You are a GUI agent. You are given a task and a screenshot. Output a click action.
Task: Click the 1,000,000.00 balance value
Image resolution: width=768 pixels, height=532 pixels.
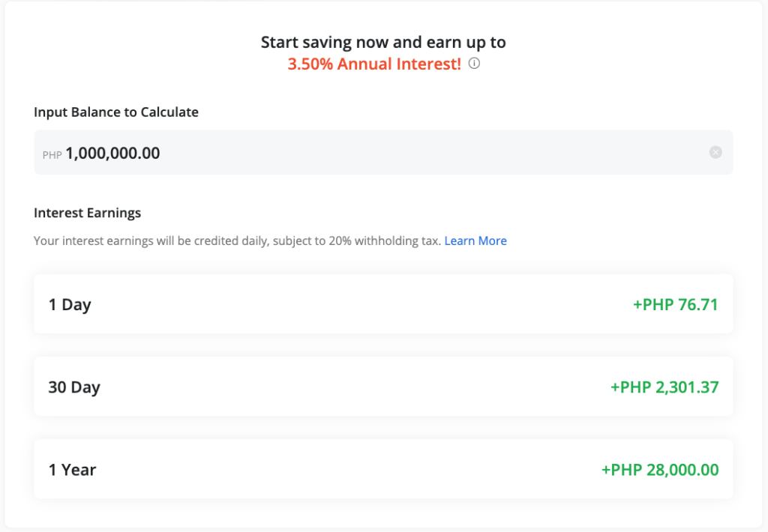point(112,154)
